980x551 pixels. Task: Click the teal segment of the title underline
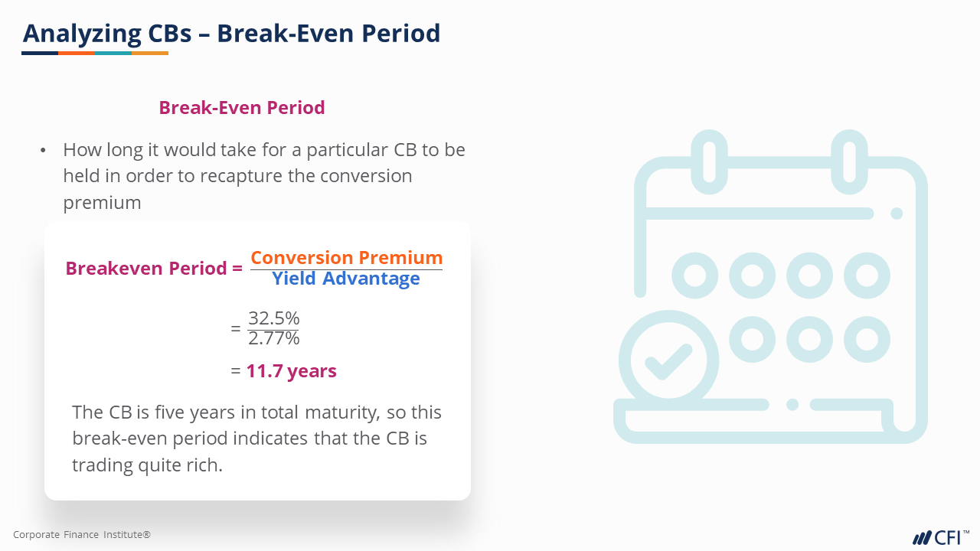click(113, 53)
